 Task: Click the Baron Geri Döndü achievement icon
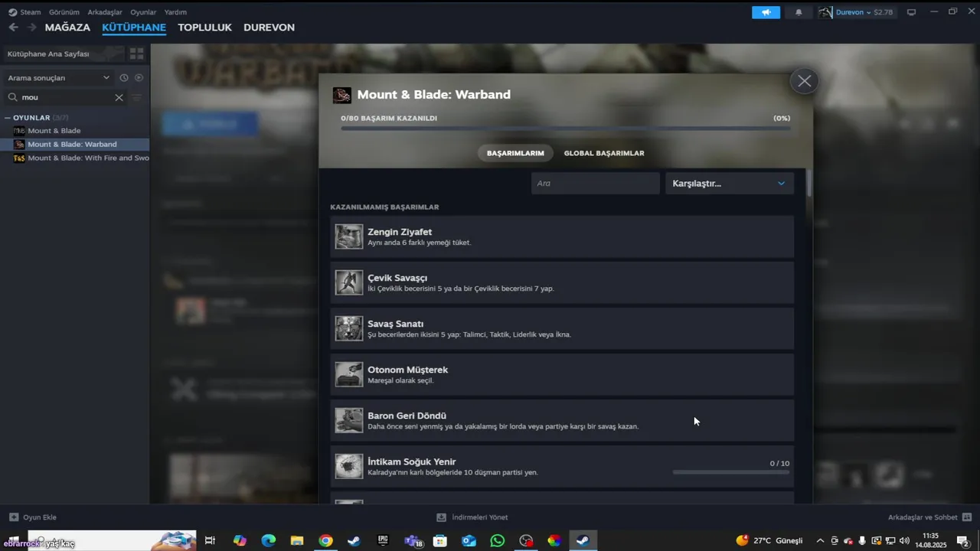click(x=348, y=420)
